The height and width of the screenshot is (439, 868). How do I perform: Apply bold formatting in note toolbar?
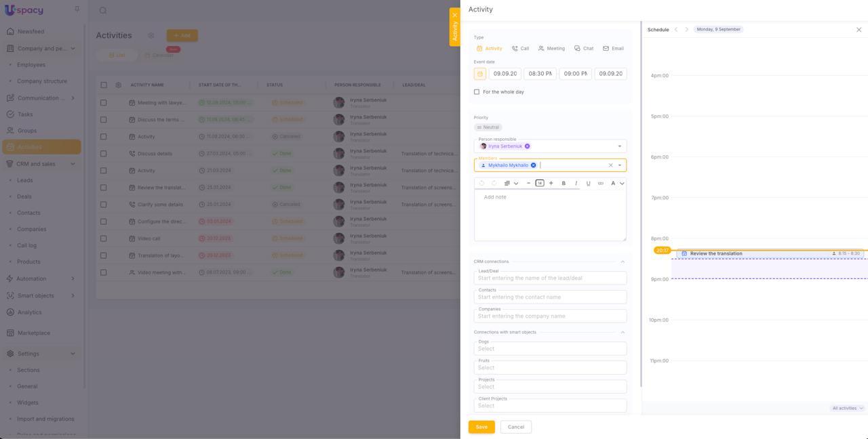[x=564, y=184]
